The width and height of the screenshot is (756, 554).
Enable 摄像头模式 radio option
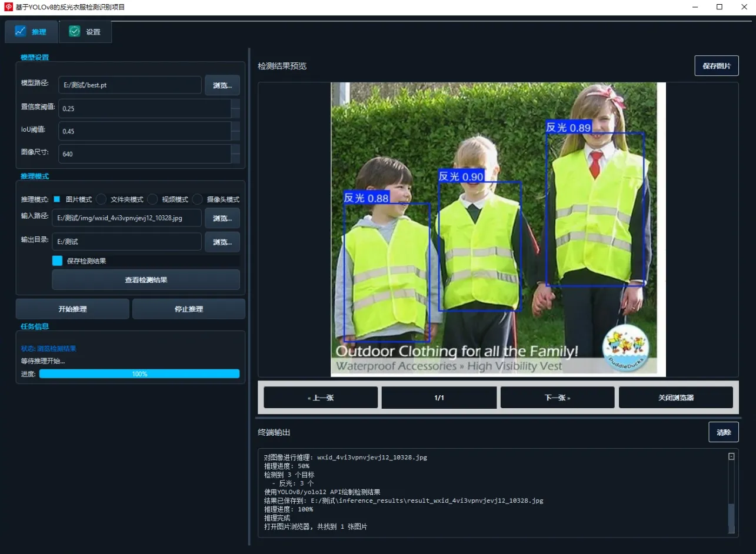coord(198,199)
